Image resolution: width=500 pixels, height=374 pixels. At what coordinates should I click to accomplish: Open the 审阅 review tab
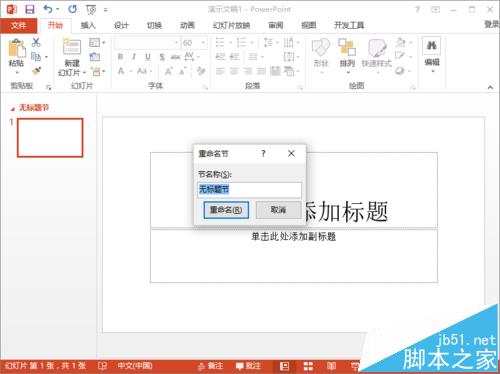pos(276,25)
